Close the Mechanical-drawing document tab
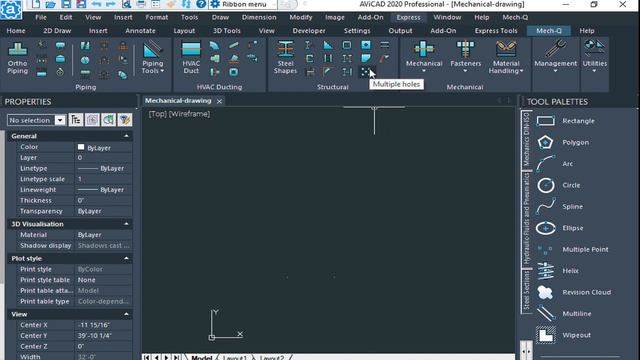 click(220, 101)
